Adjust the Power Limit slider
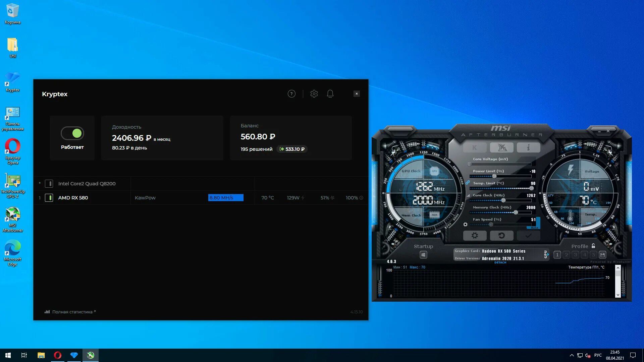The height and width of the screenshot is (362, 644). (500, 176)
